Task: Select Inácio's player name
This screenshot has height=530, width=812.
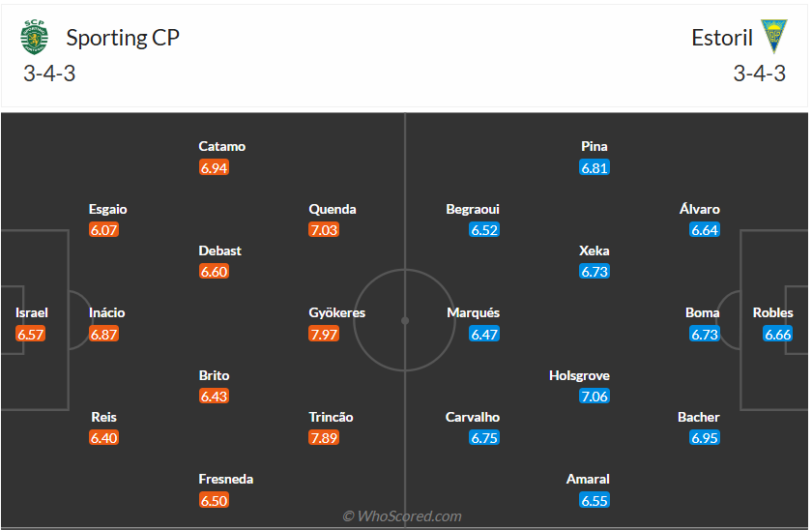Action: (x=106, y=312)
